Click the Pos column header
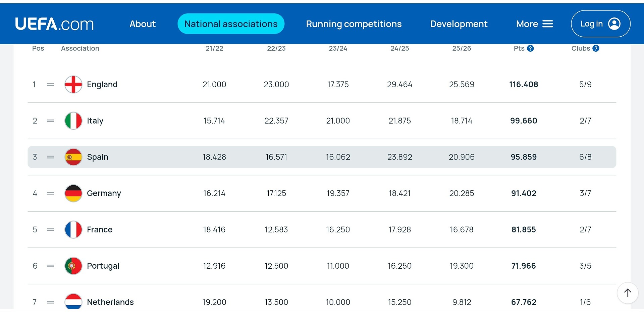This screenshot has height=312, width=644. [38, 48]
